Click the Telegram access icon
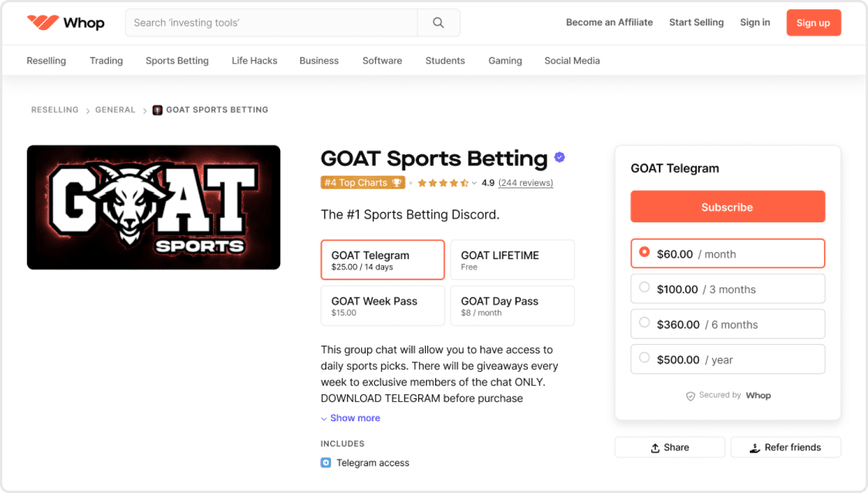 point(326,463)
